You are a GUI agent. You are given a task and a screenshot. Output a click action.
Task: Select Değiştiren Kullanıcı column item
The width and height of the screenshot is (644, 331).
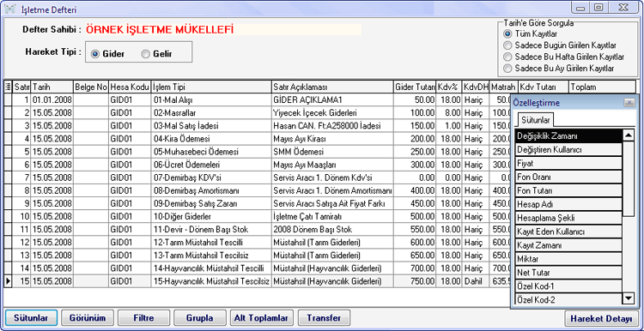pos(568,150)
